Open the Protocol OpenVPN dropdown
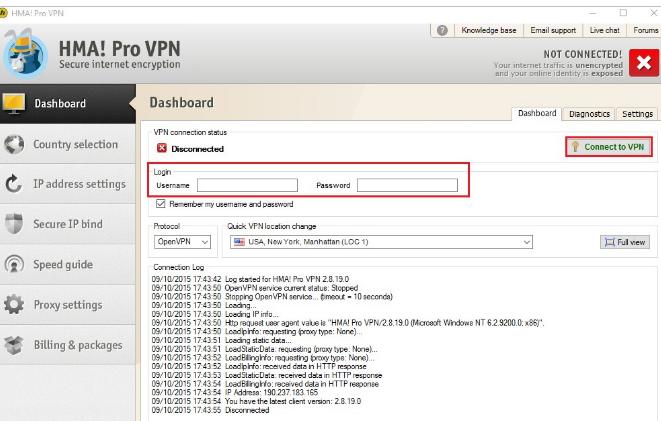 pyautogui.click(x=182, y=242)
